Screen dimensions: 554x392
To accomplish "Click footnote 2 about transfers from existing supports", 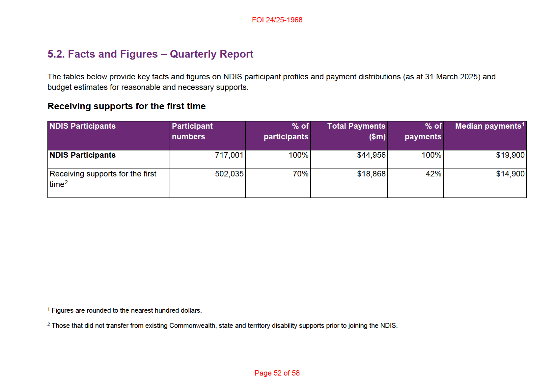I will pyautogui.click(x=222, y=326).
